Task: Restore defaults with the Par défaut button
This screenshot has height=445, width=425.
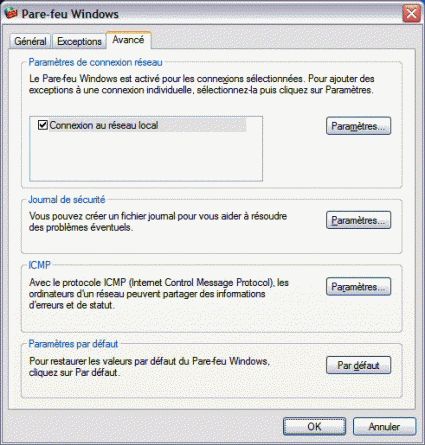Action: 358,365
